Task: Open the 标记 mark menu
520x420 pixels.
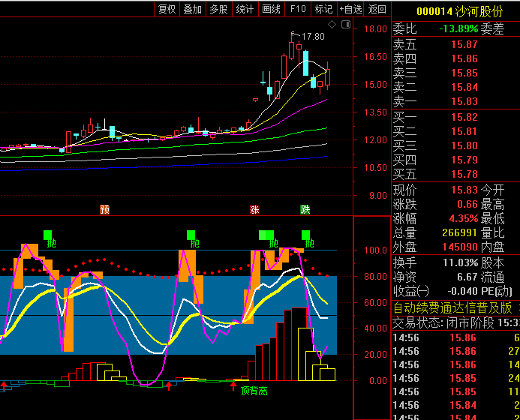Action: point(323,9)
